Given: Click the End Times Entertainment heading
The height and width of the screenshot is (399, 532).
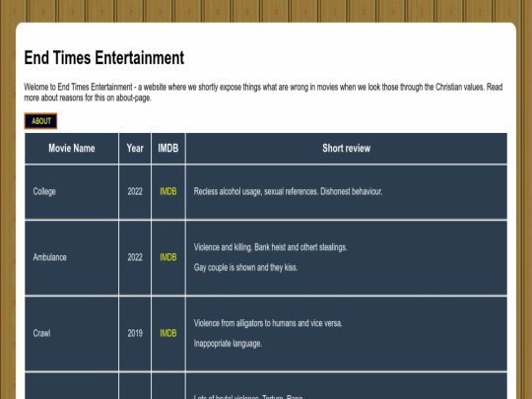Looking at the screenshot, I should [104, 57].
